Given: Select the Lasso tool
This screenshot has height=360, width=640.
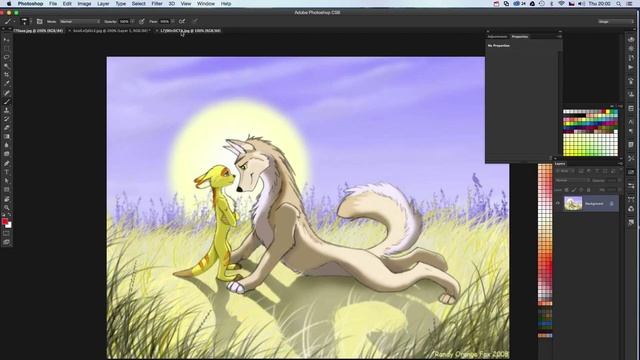Looking at the screenshot, I should [6, 57].
